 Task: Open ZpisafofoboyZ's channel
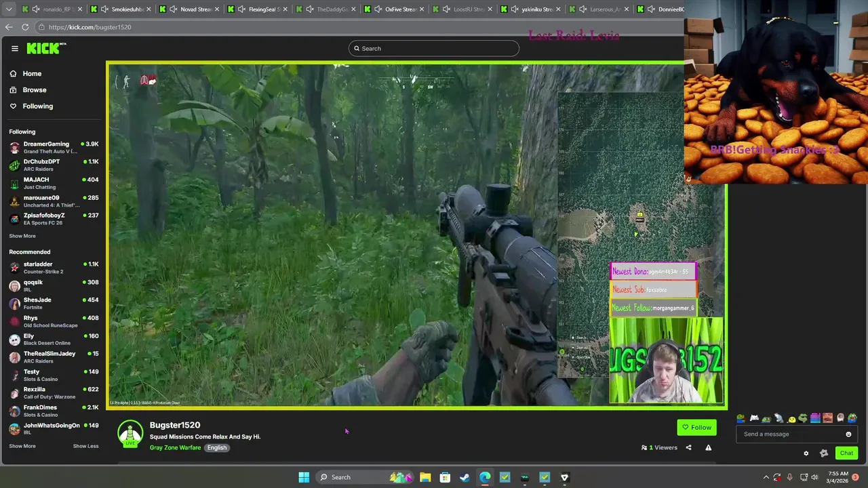(x=54, y=218)
